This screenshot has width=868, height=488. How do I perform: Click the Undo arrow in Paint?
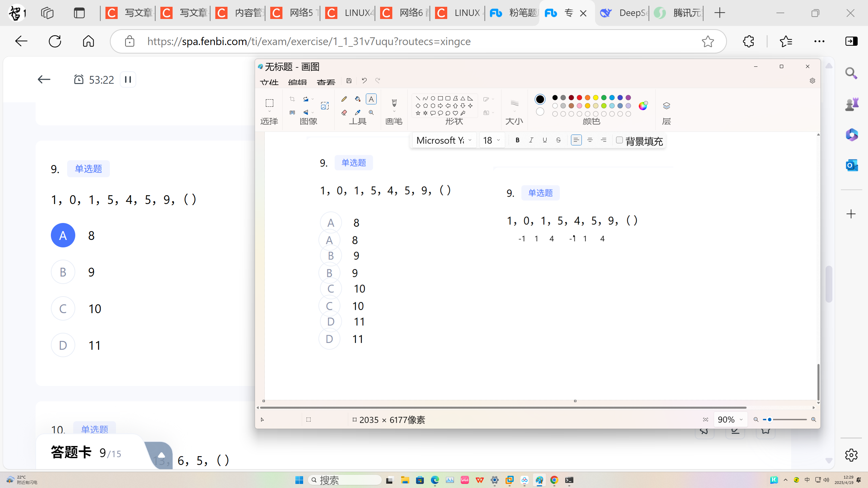coord(364,81)
